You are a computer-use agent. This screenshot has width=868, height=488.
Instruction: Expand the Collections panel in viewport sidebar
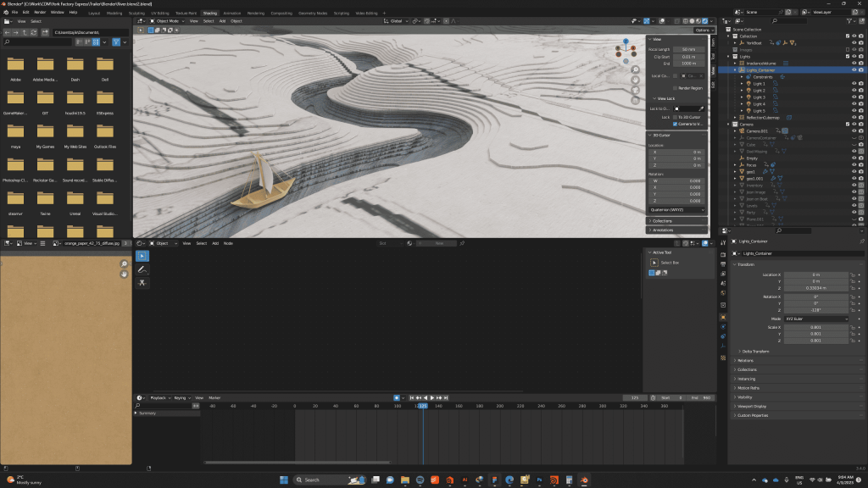[x=677, y=221]
